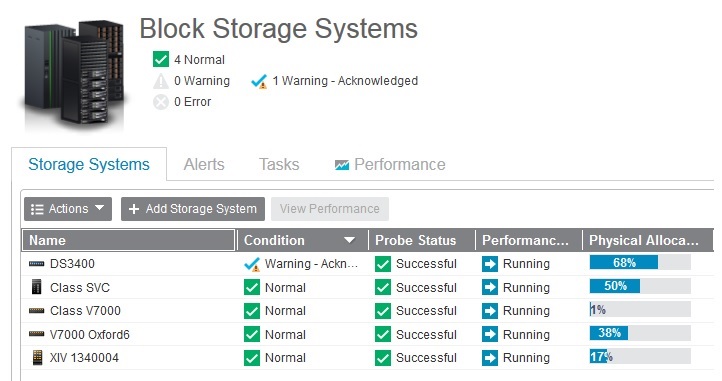Screen dimensions: 722x381
Task: Click the Class SVC device icon
Action: [36, 287]
